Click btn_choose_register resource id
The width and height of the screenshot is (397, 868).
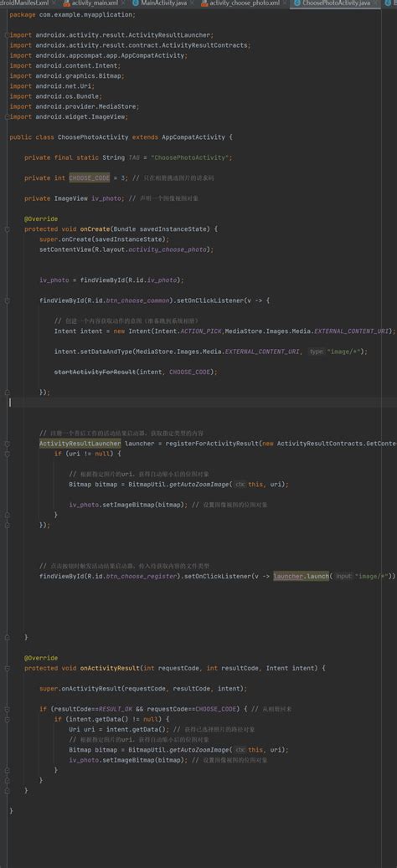(143, 576)
